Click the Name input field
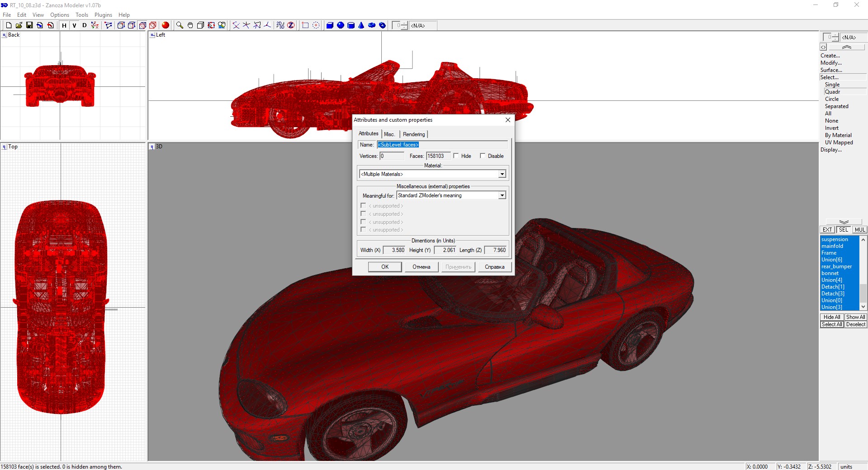Image resolution: width=868 pixels, height=470 pixels. (442, 145)
